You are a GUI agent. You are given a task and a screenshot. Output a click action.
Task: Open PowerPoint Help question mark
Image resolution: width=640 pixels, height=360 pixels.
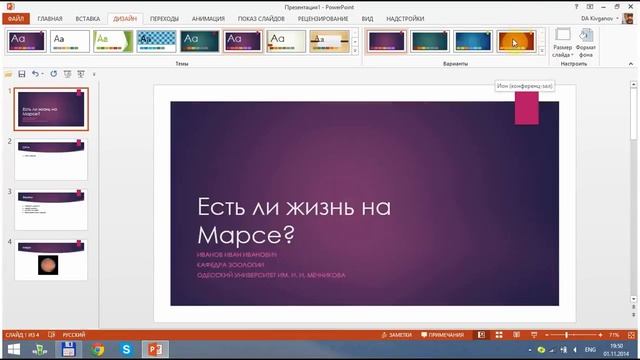[x=576, y=7]
